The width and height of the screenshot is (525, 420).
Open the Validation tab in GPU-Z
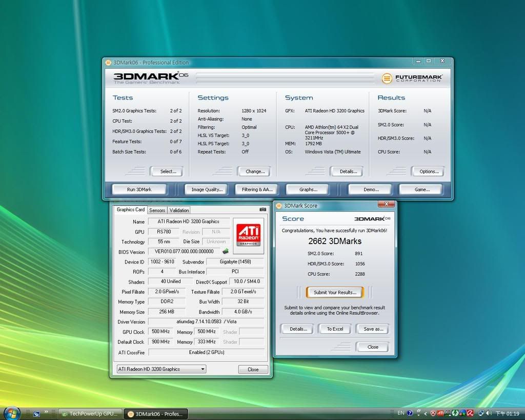click(179, 210)
